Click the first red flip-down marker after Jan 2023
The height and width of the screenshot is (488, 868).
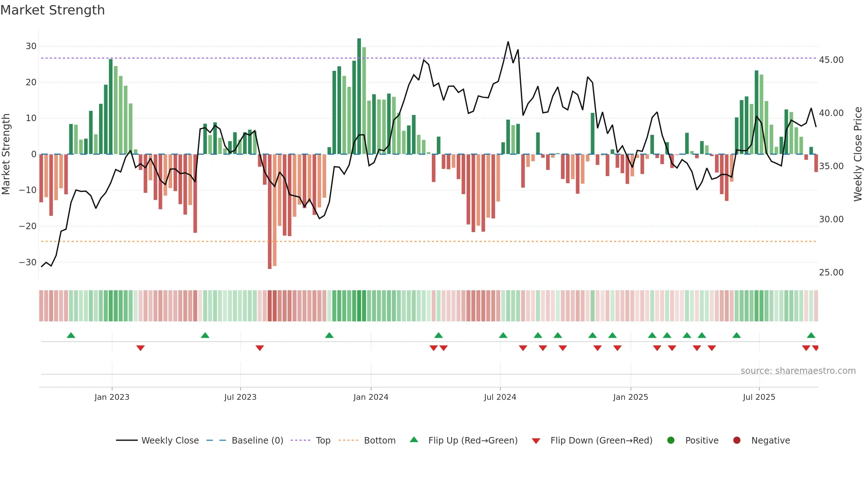pos(141,348)
